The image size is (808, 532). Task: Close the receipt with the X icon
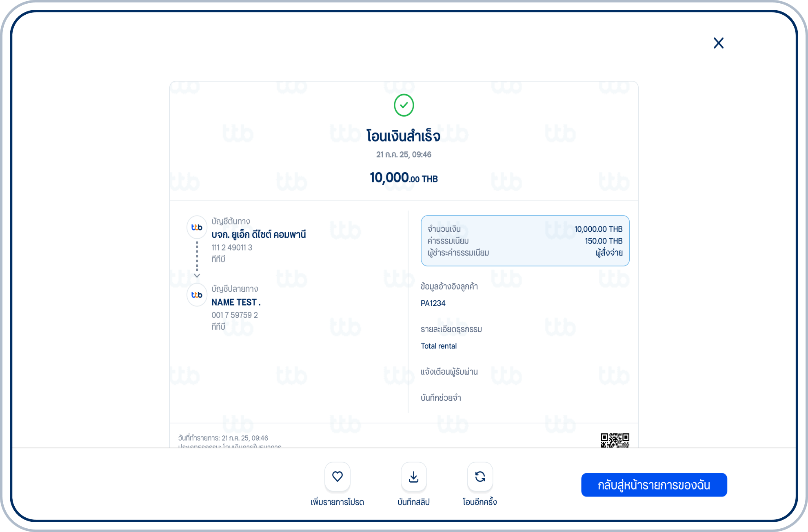point(718,43)
